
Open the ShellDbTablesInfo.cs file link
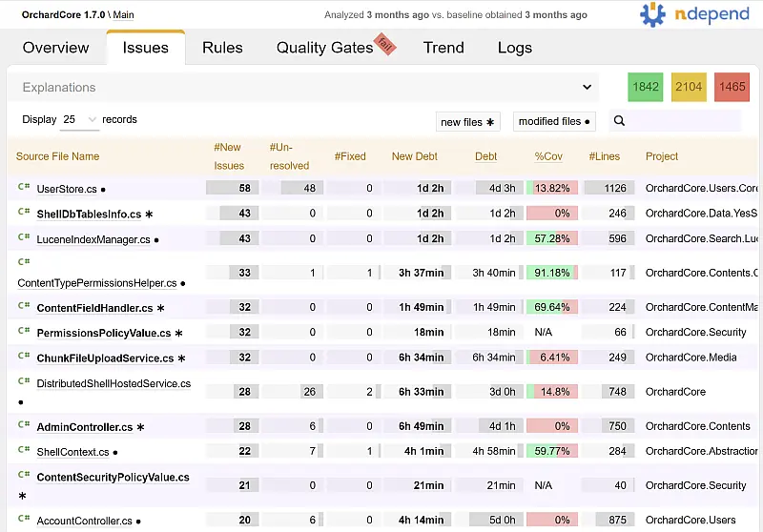coord(89,215)
